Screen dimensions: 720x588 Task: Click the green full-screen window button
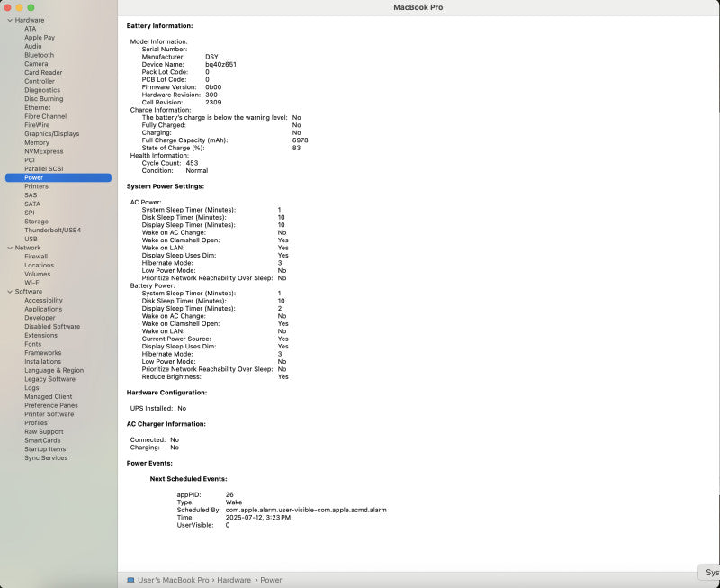31,7
